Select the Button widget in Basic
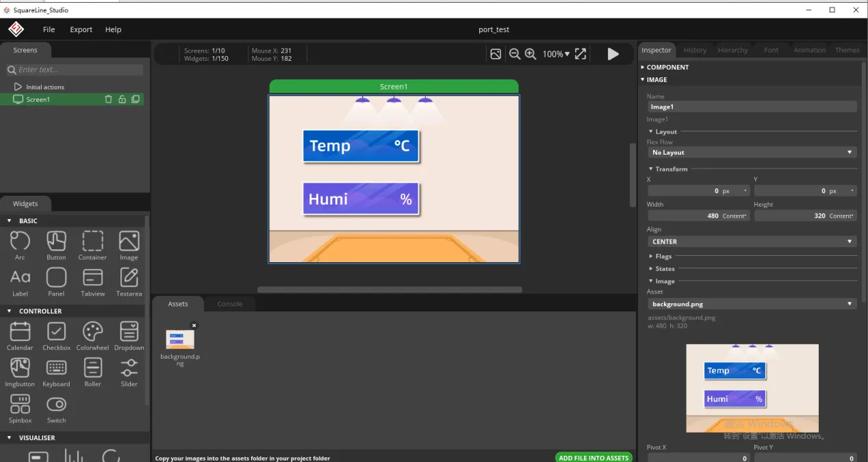868x462 pixels. [56, 242]
